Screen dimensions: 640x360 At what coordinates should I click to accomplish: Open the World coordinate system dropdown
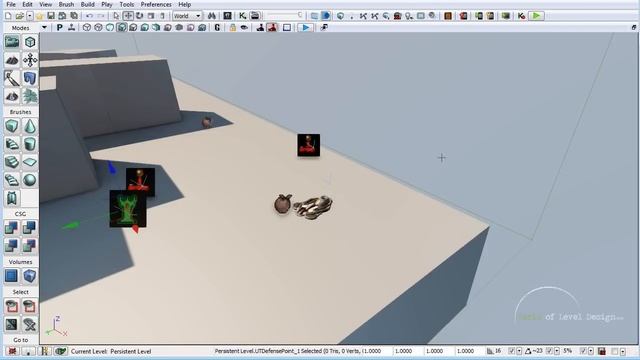pyautogui.click(x=187, y=16)
